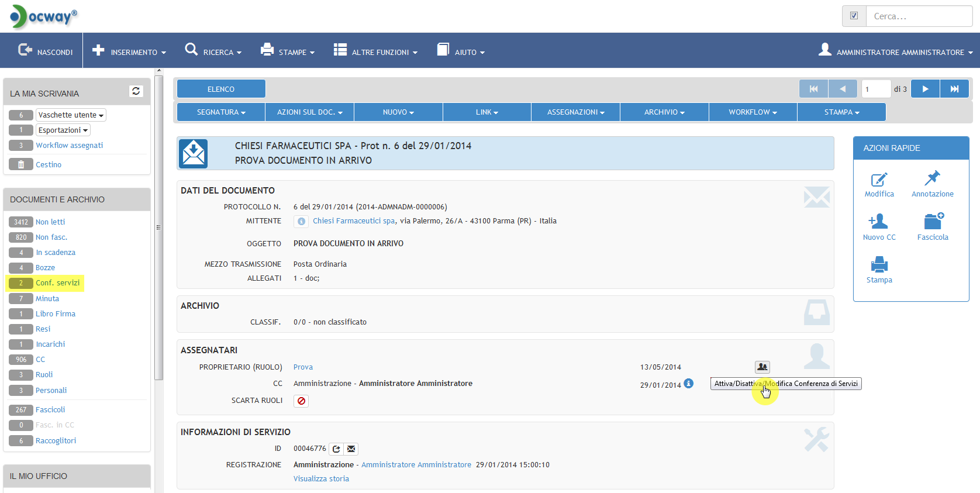Click the Elenco button
980x493 pixels.
(x=221, y=89)
